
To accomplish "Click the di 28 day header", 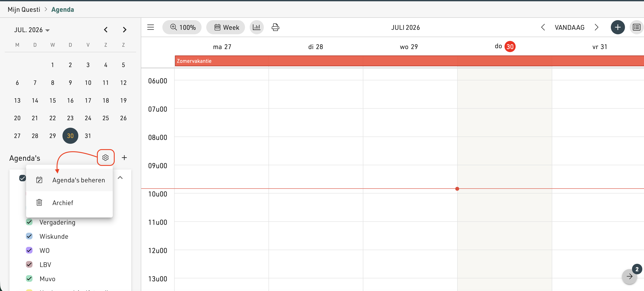I will (x=316, y=47).
